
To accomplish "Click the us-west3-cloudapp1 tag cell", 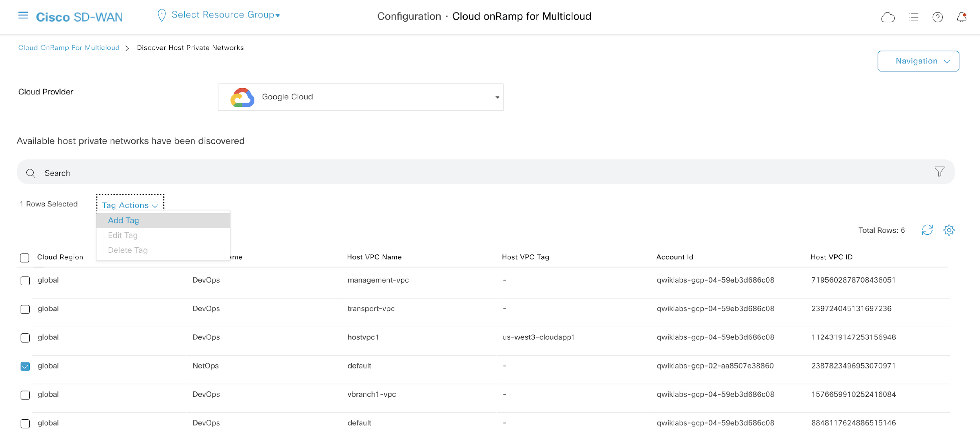I will coord(539,337).
